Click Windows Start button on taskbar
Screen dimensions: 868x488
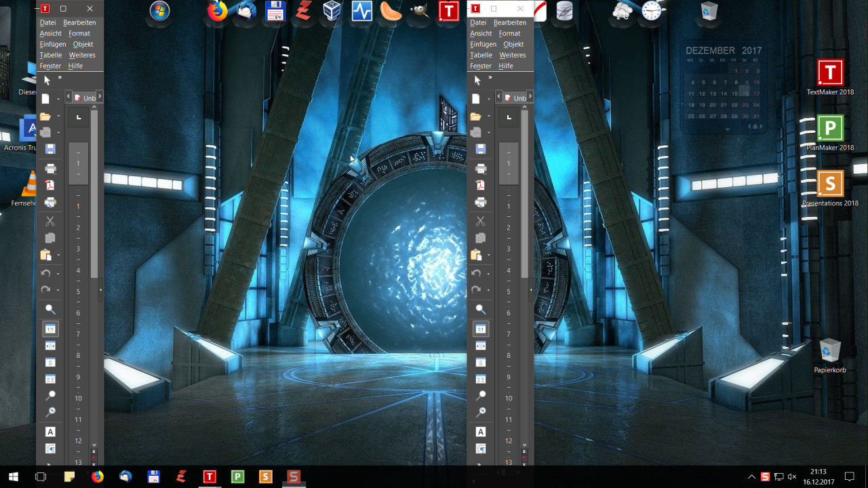pyautogui.click(x=14, y=476)
